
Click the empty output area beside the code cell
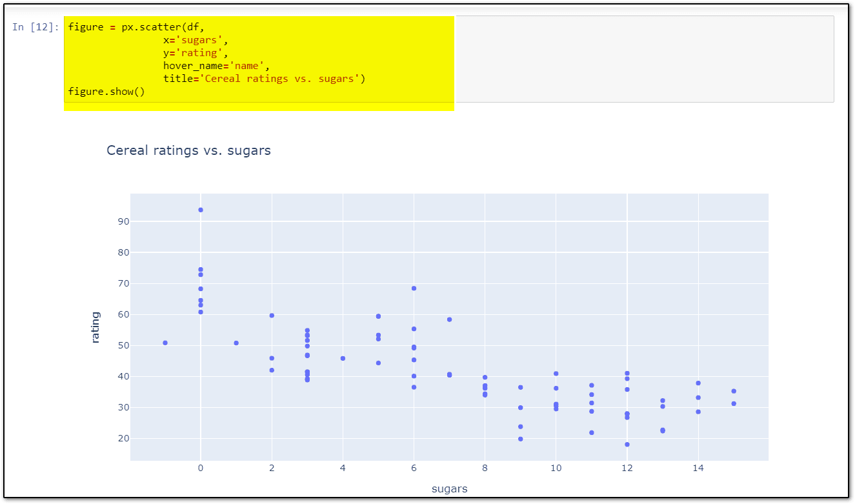click(645, 58)
